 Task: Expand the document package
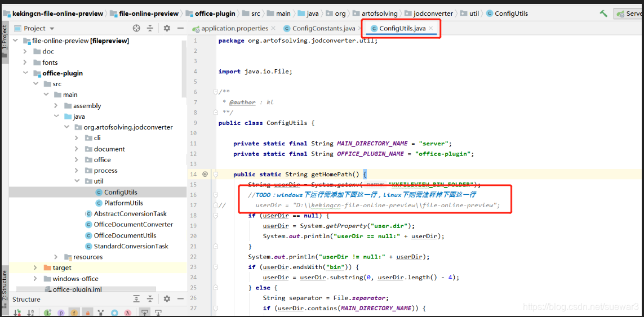tap(77, 149)
